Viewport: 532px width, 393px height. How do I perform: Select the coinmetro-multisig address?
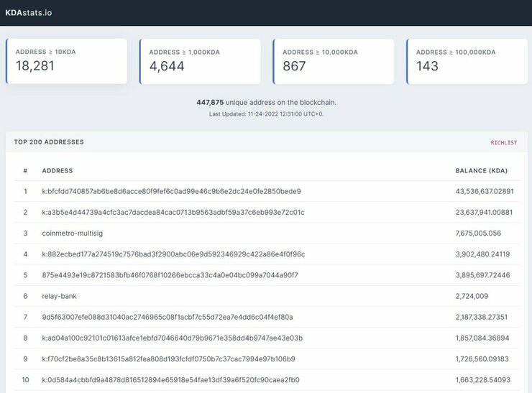tap(73, 234)
